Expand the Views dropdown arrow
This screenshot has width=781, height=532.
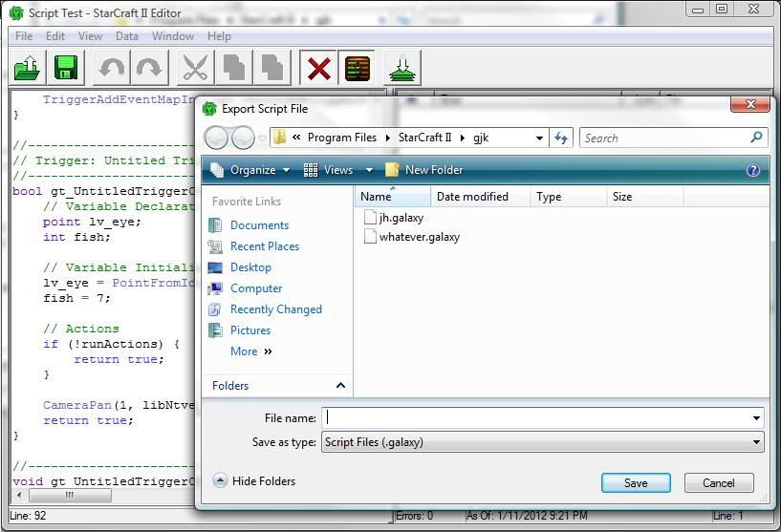(x=369, y=170)
